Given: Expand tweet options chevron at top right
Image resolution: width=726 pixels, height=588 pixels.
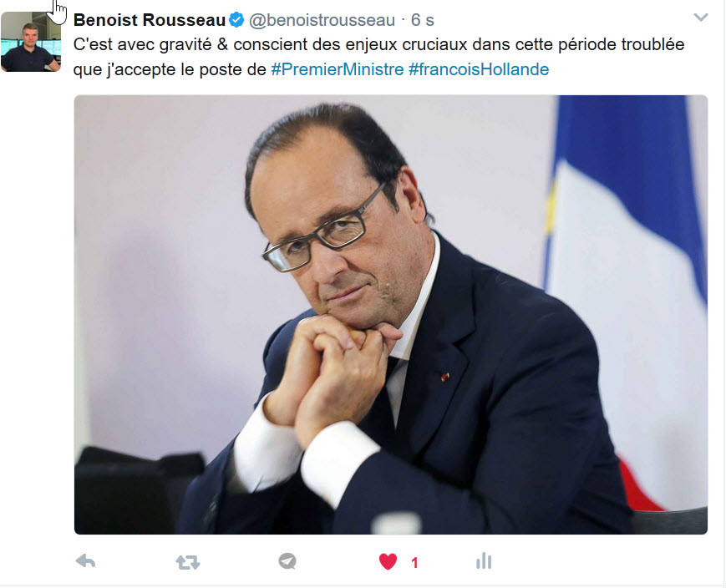Looking at the screenshot, I should pyautogui.click(x=701, y=18).
